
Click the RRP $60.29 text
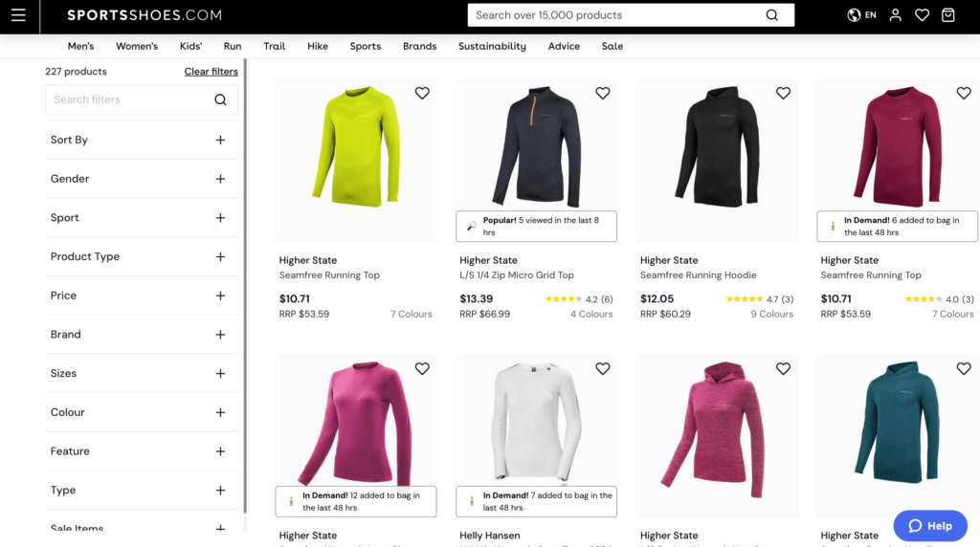click(x=665, y=314)
